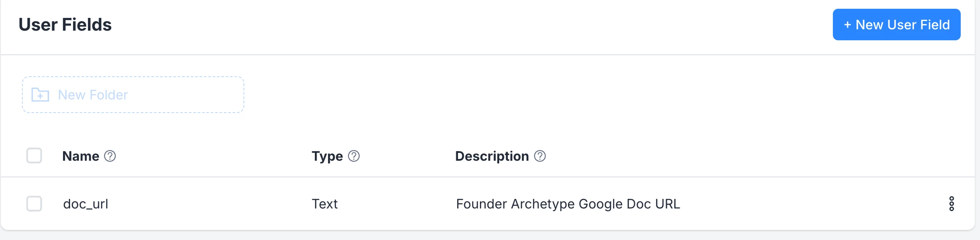Click the folder-plus icon beside New Folder

tap(40, 95)
